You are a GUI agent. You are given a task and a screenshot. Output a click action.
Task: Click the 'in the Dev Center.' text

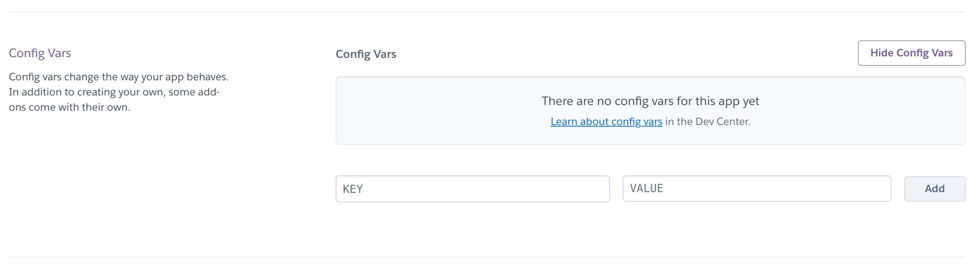coord(708,121)
